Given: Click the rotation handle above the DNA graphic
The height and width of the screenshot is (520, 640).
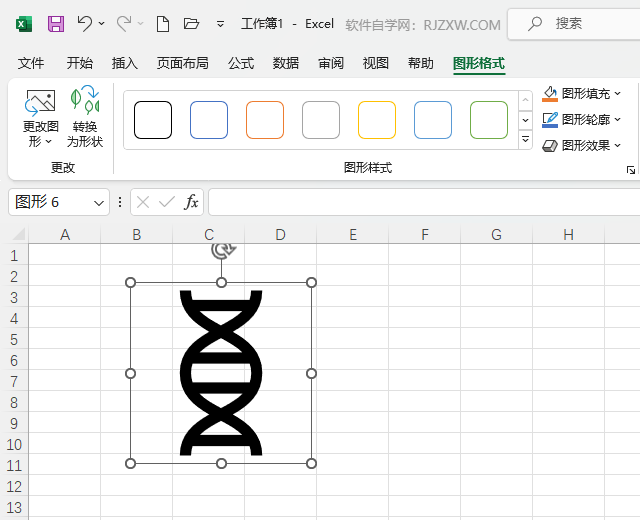Looking at the screenshot, I should [x=221, y=252].
